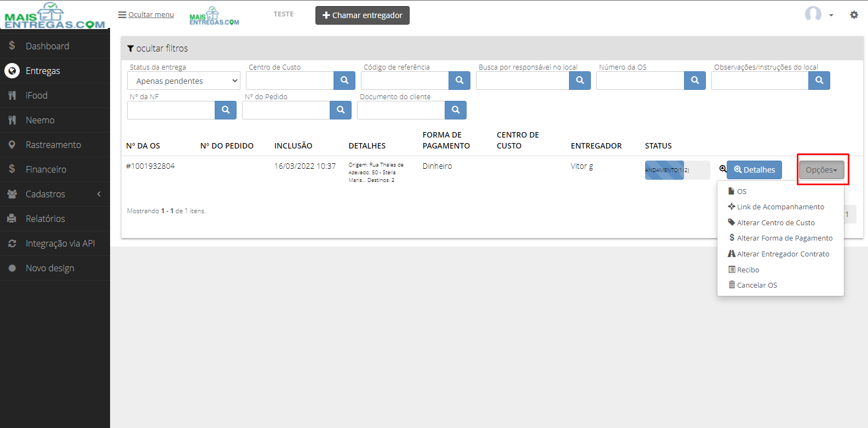The image size is (868, 428).
Task: Click the ANDAMENTO status progress bar
Action: pos(677,170)
